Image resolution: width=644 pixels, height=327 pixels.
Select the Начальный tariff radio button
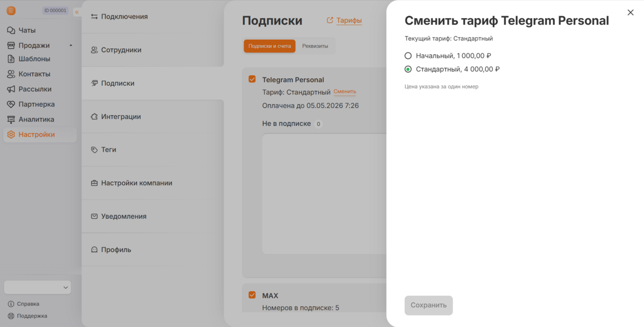click(408, 55)
